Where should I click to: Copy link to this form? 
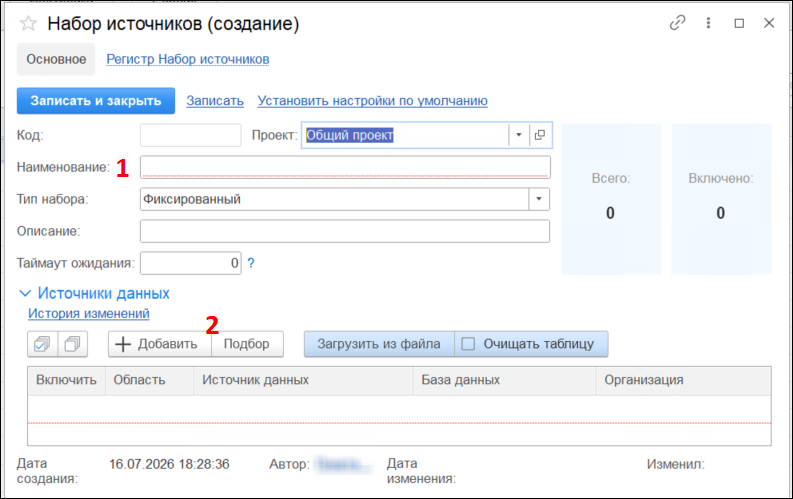pos(677,23)
